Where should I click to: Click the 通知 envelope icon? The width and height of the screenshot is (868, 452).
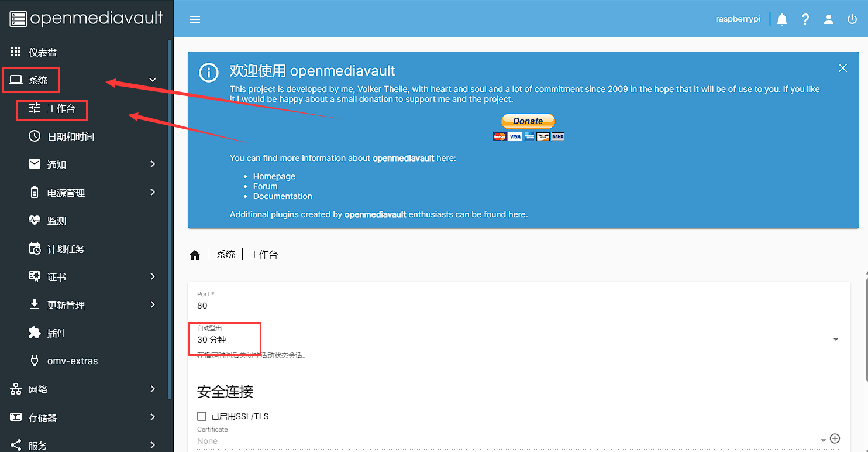[x=35, y=165]
